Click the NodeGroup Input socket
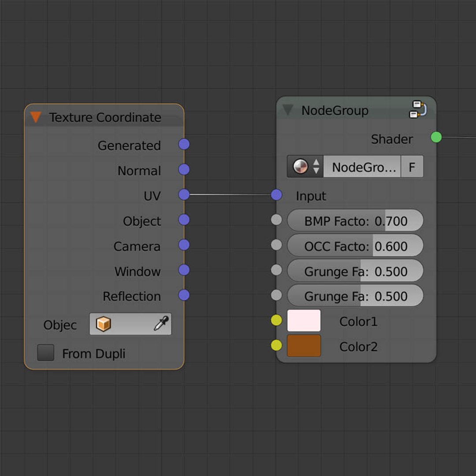 (x=276, y=194)
